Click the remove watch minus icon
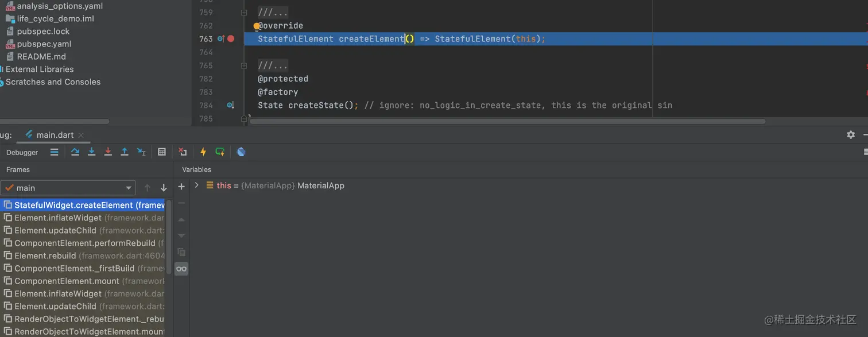The height and width of the screenshot is (337, 868). (x=181, y=203)
